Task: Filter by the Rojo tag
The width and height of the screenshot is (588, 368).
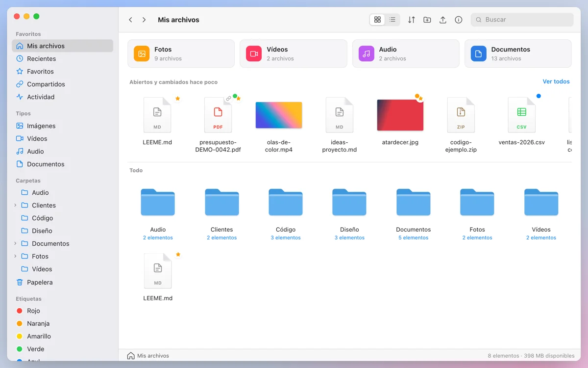Action: click(63, 311)
